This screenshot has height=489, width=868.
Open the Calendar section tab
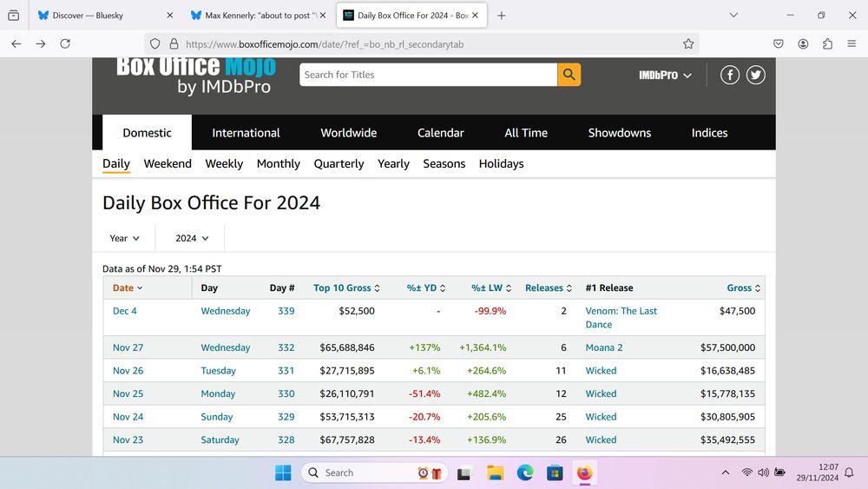pos(441,133)
